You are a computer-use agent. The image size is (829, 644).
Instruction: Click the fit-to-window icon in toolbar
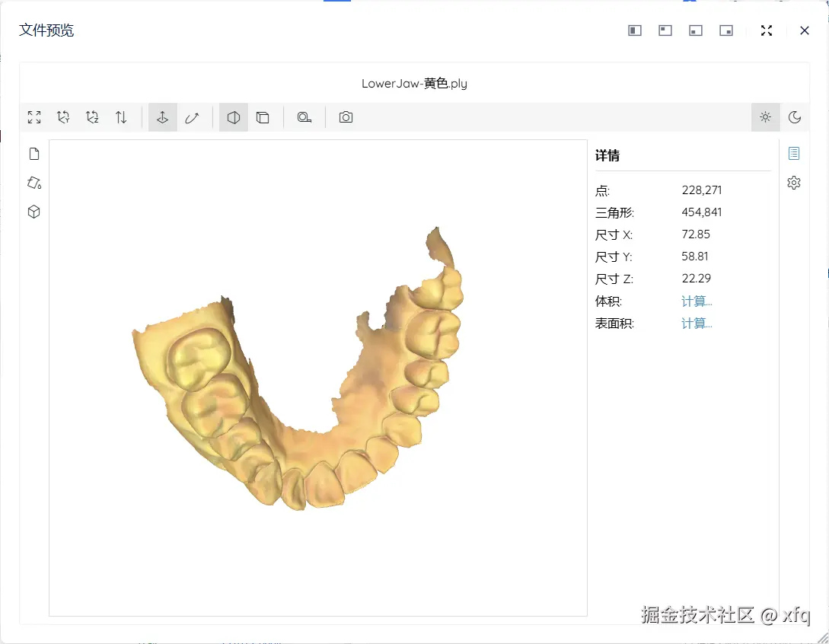coord(34,117)
